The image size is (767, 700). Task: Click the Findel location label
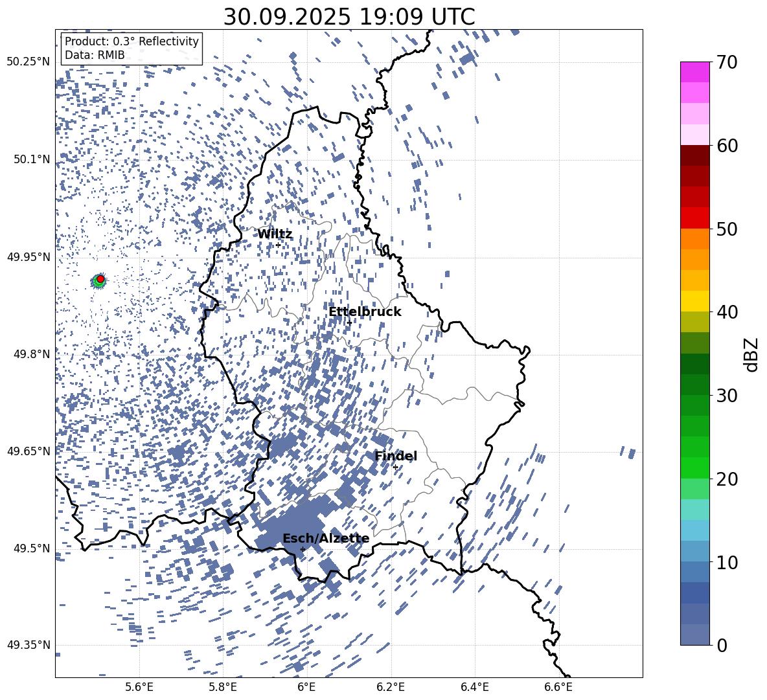pos(396,456)
